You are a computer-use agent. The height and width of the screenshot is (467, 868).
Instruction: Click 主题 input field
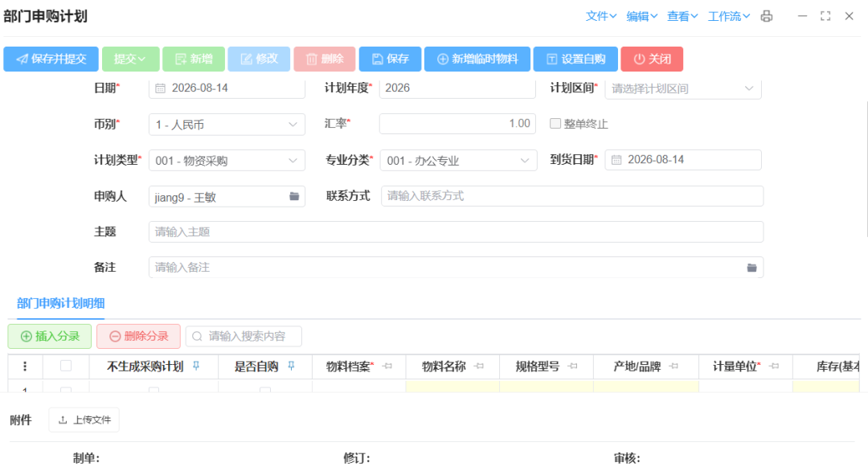click(x=457, y=231)
